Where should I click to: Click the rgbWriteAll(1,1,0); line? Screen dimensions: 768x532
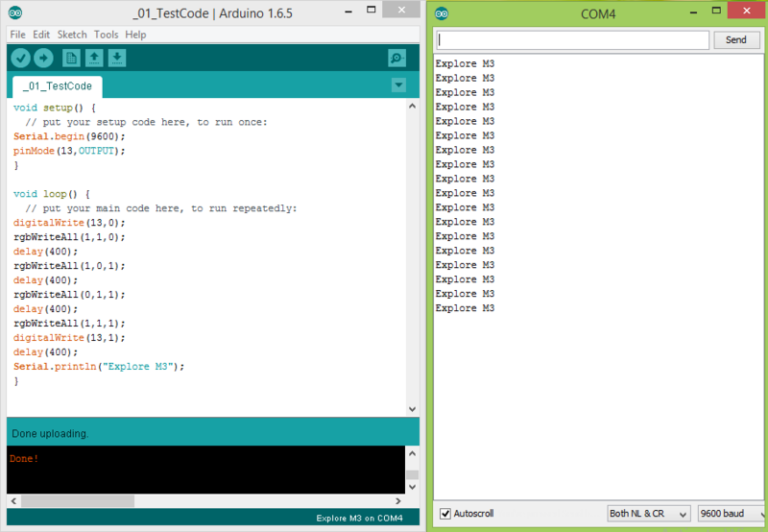(69, 237)
